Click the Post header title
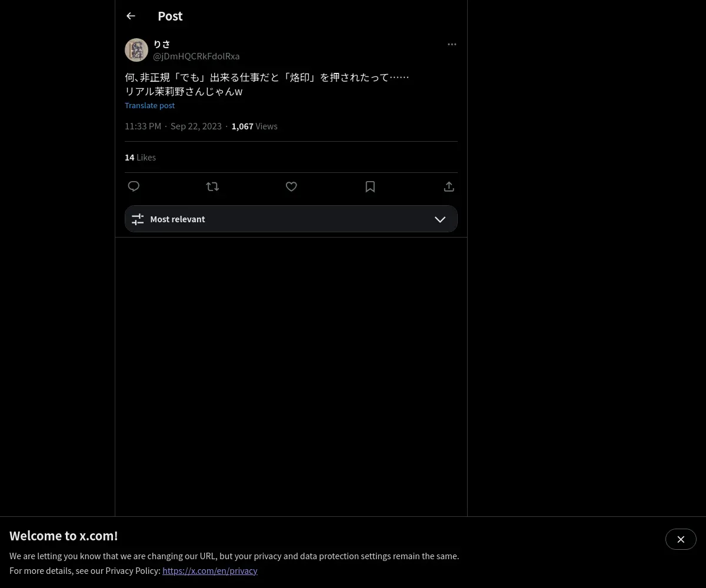Viewport: 706px width, 588px height. coord(170,16)
